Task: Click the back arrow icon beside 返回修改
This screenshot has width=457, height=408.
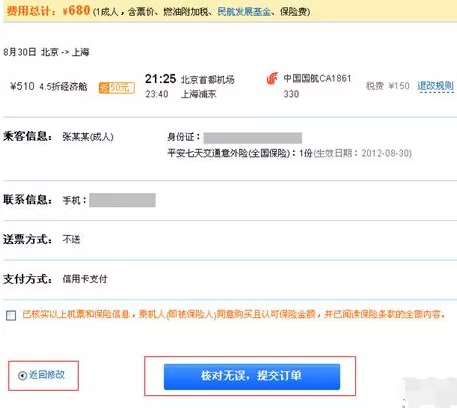Action: [x=22, y=376]
